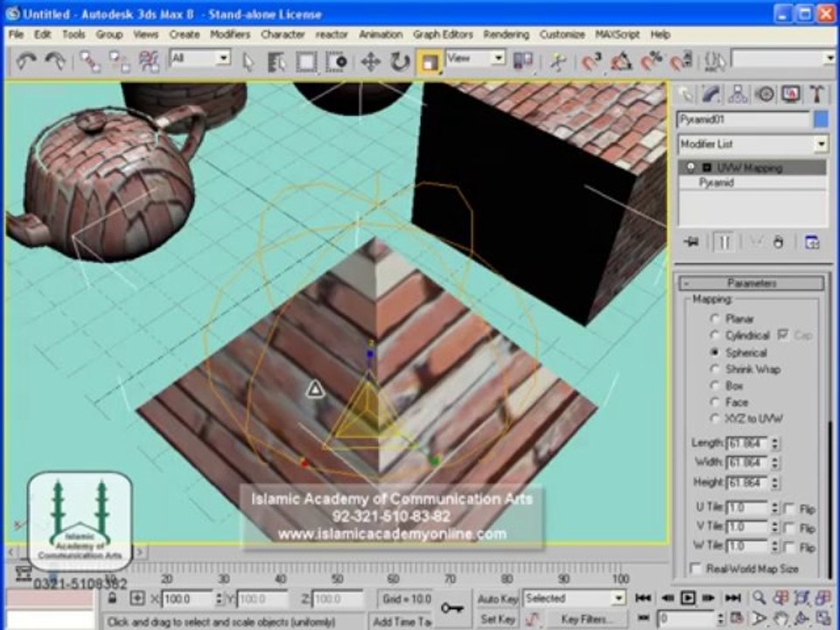Image resolution: width=840 pixels, height=630 pixels.
Task: Click the Pin Stack icon
Action: click(691, 242)
